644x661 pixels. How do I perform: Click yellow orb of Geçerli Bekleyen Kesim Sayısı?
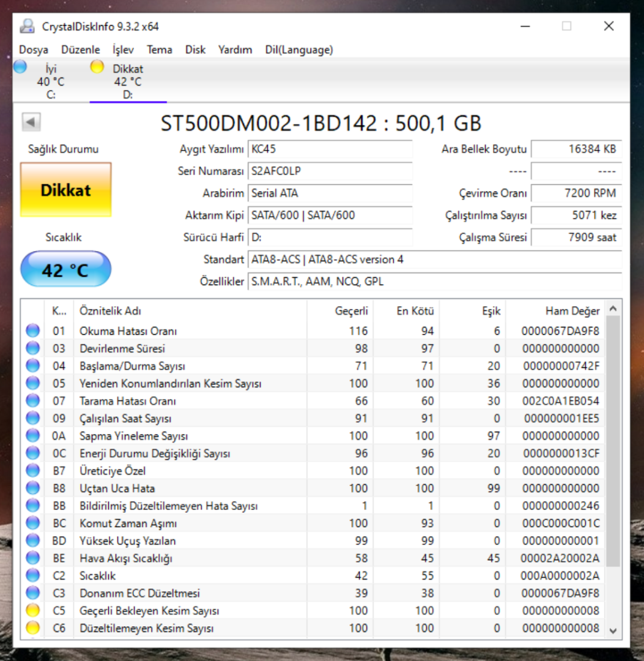click(x=33, y=610)
